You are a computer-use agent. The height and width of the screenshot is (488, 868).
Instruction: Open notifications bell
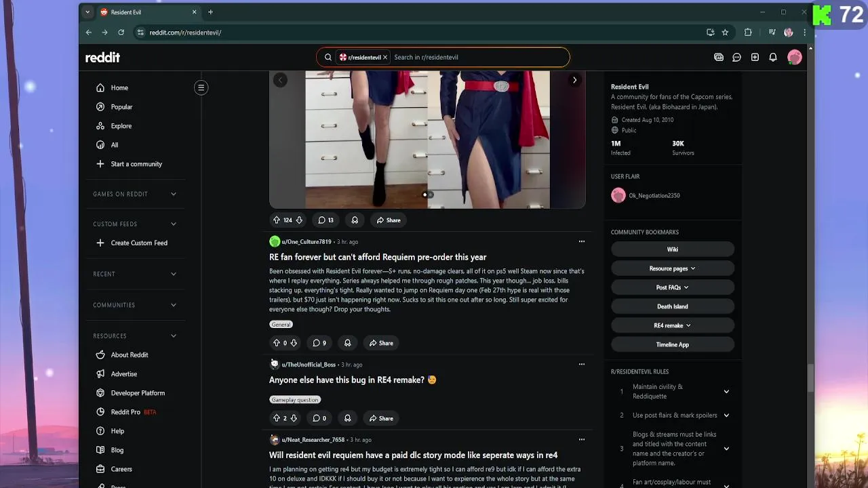[x=773, y=58]
